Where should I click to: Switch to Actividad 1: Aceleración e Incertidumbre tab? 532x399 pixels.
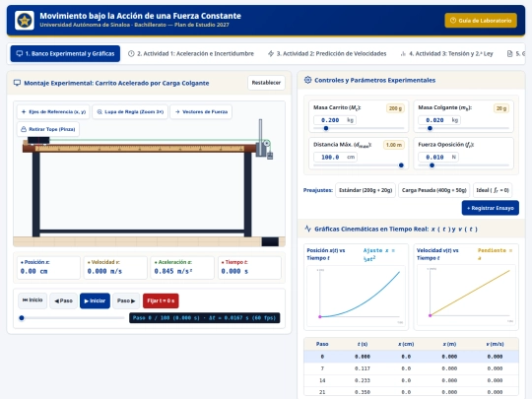(191, 53)
